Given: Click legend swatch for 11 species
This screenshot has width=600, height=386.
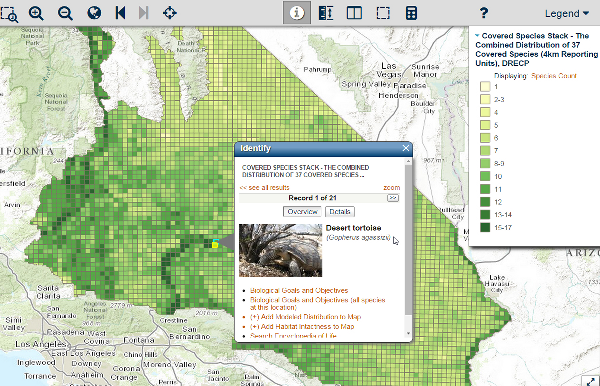Looking at the screenshot, I should pos(485,189).
